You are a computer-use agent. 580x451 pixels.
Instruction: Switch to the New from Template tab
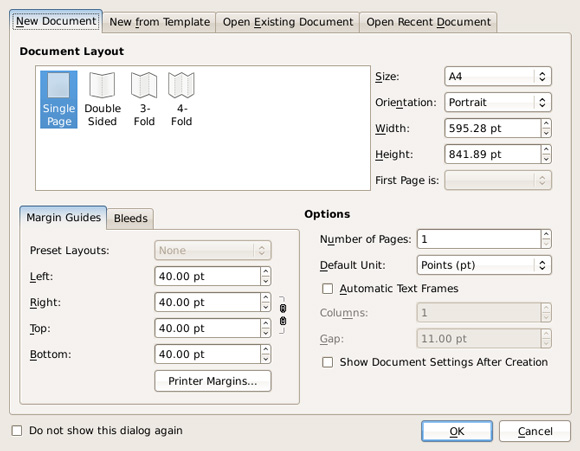(x=159, y=22)
